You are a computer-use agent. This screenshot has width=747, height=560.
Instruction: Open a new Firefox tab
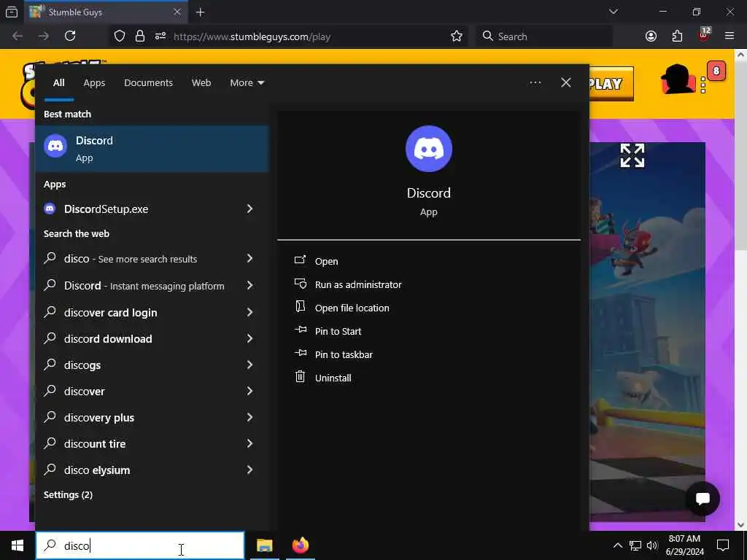pos(201,12)
